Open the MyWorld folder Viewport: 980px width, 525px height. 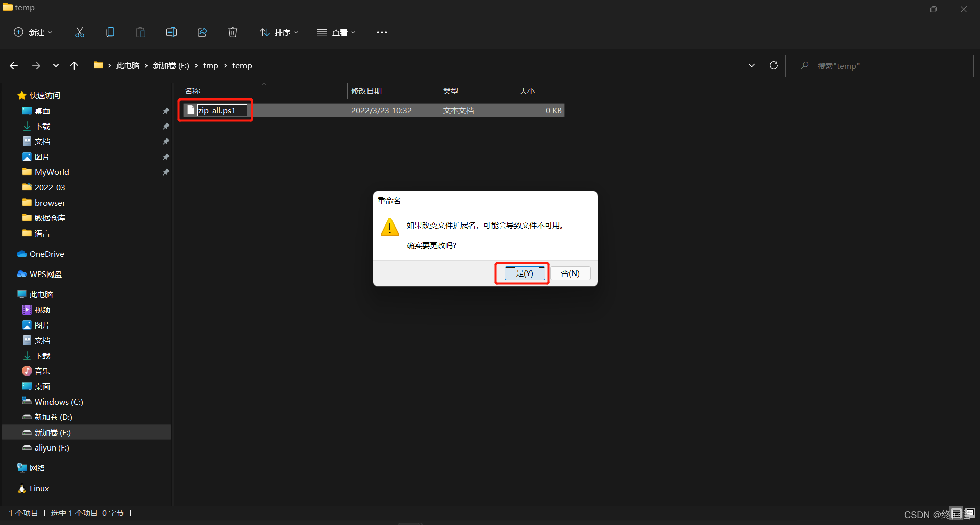point(52,172)
